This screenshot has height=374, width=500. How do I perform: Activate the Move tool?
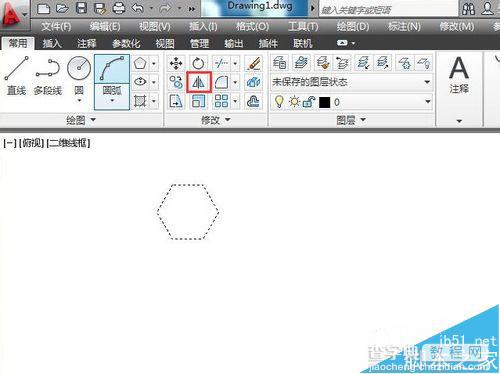pyautogui.click(x=176, y=63)
